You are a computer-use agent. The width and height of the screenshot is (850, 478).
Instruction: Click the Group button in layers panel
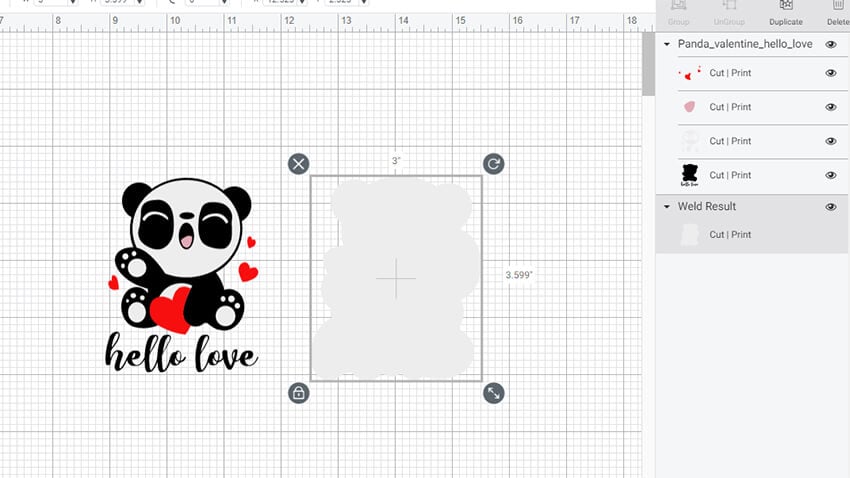point(678,13)
